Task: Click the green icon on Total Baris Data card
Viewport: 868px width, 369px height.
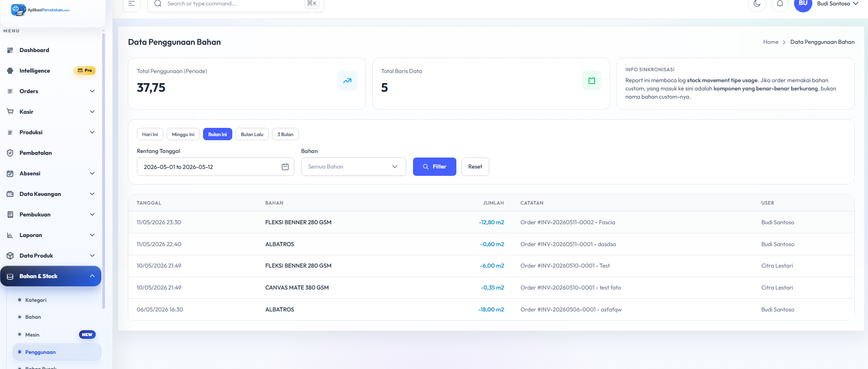Action: 591,81
